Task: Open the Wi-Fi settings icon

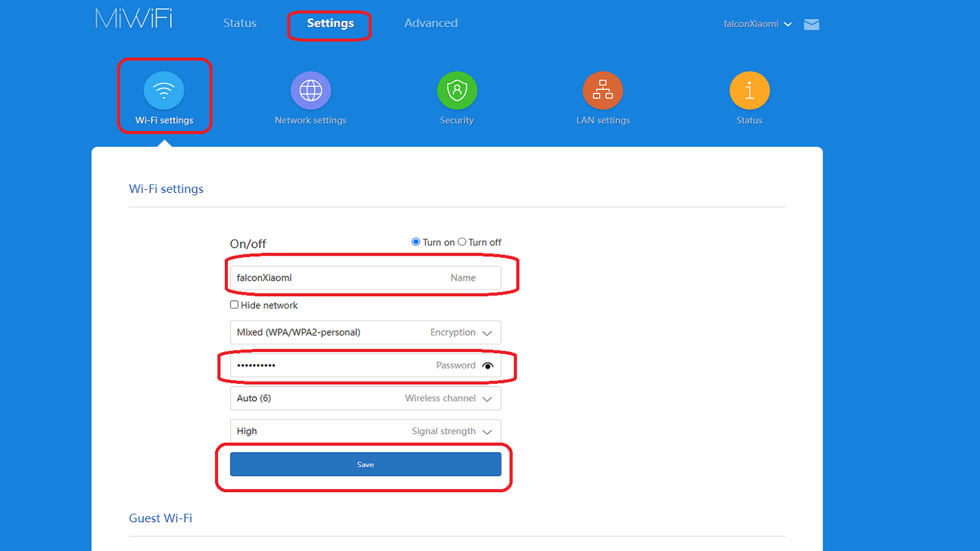Action: (163, 91)
